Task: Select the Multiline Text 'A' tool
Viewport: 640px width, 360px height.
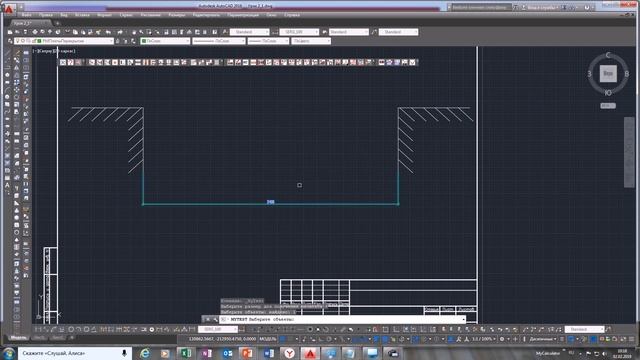Action: pos(7,185)
